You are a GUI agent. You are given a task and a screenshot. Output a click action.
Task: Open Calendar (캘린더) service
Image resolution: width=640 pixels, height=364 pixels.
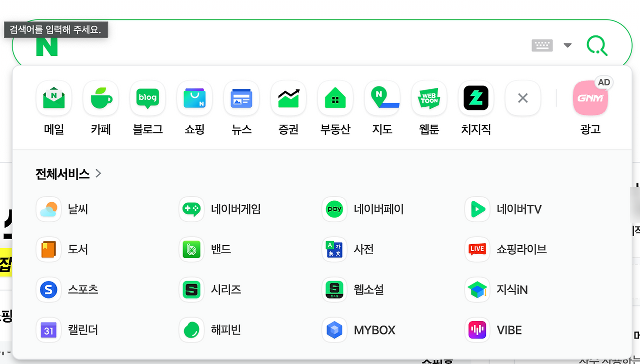tap(67, 330)
